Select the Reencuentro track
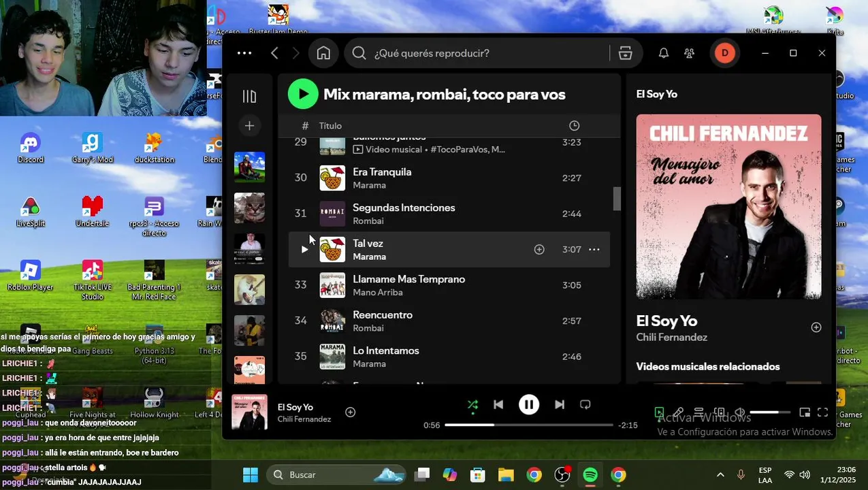Screen dimensions: 868x490 pyautogui.click(x=449, y=321)
